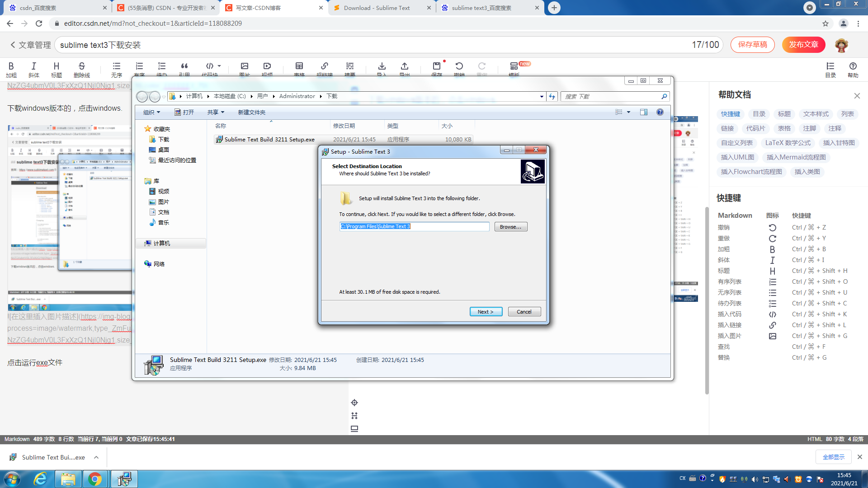Click the help (帮助) icon in toolbar
868x488 pixels.
coord(853,67)
